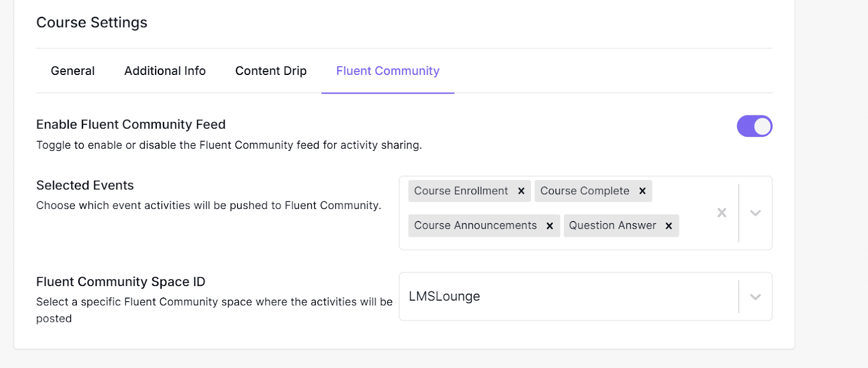Select the Course Enrollment tag label
The height and width of the screenshot is (368, 868).
(x=460, y=191)
